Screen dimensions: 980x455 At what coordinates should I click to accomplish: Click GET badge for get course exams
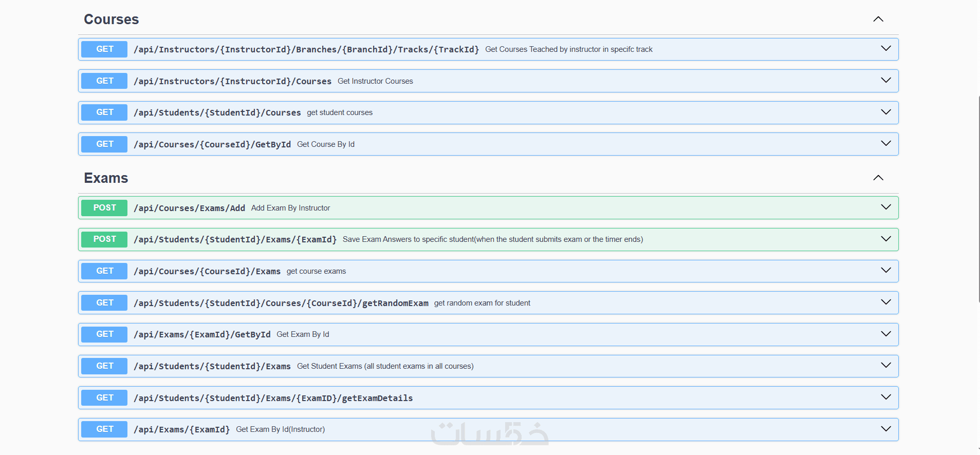coord(104,271)
